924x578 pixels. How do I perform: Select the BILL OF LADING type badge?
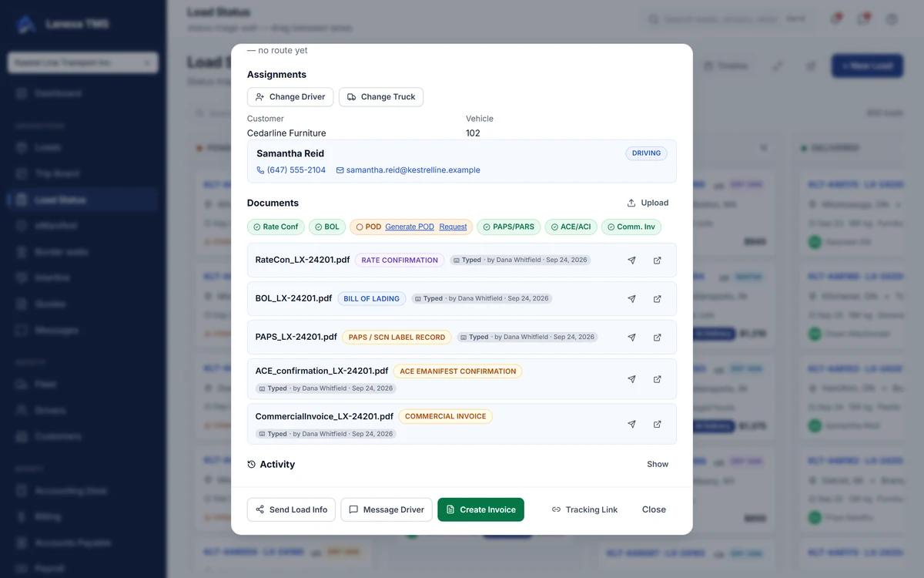[x=371, y=299]
